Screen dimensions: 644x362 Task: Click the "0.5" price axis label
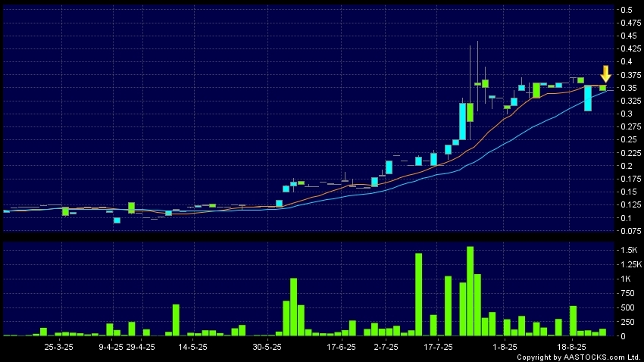coord(627,10)
